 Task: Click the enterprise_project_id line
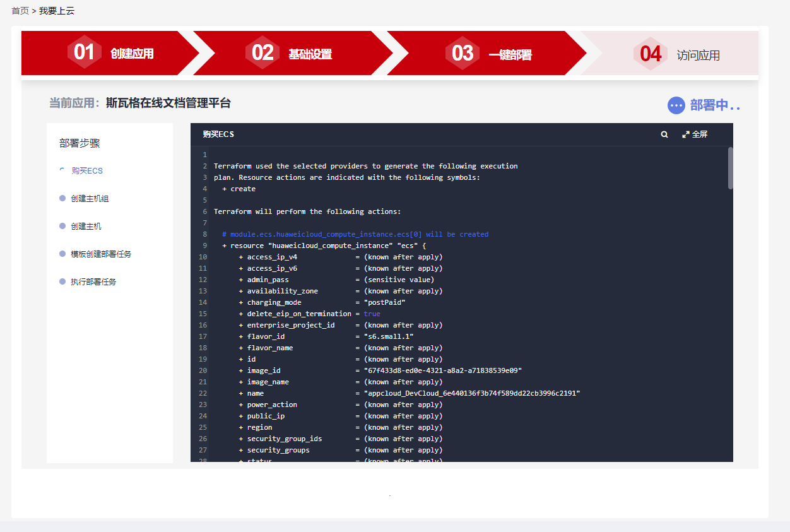pos(341,325)
